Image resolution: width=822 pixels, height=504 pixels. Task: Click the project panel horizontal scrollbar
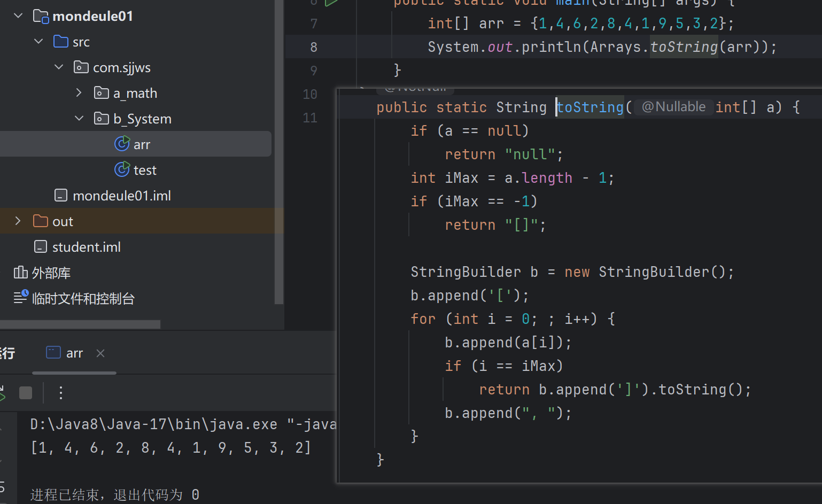(x=80, y=324)
